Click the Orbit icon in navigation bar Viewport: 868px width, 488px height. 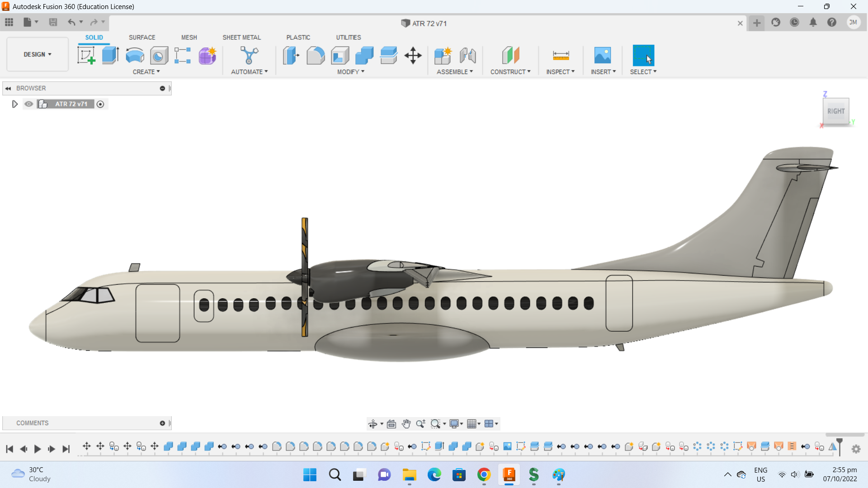click(373, 424)
